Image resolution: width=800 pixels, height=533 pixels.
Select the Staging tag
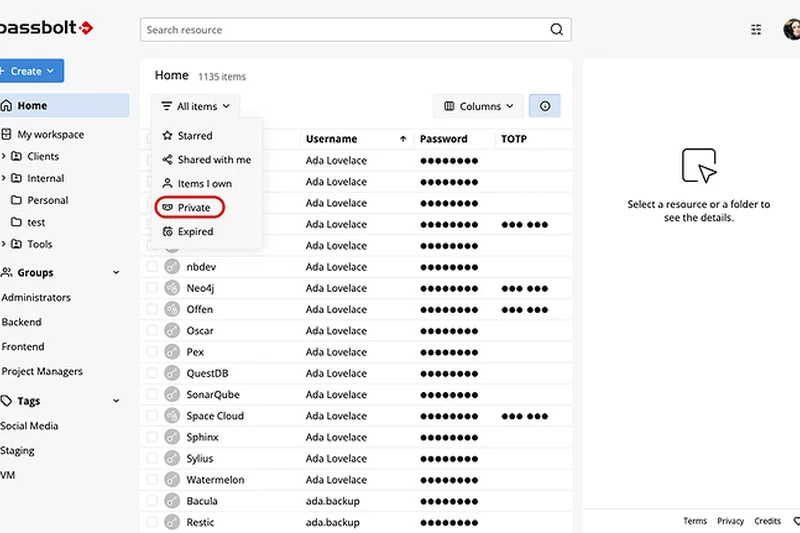coord(17,450)
